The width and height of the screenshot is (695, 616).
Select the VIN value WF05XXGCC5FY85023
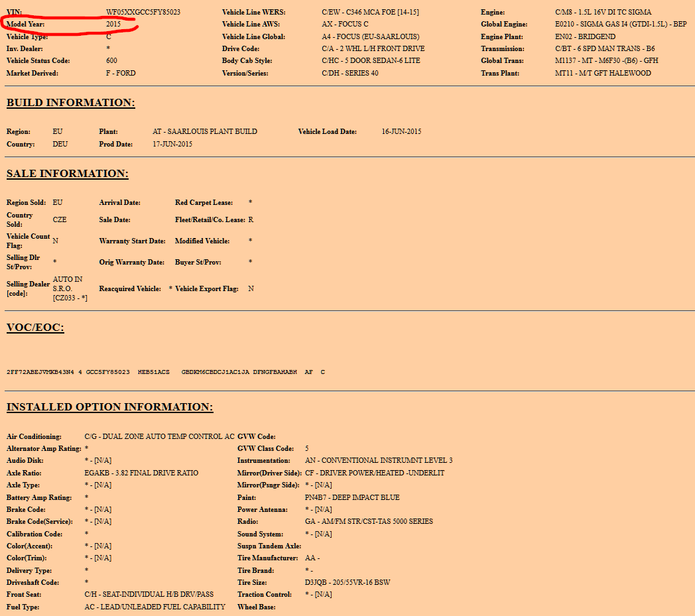pos(143,13)
